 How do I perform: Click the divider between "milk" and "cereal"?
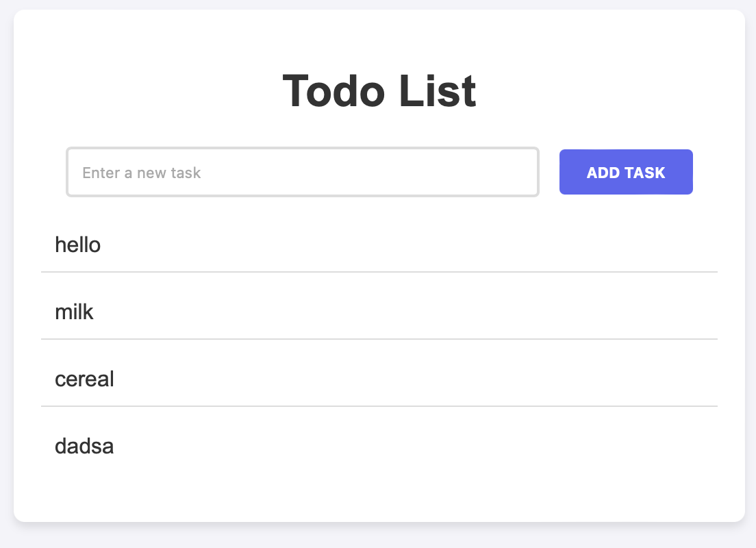(379, 339)
